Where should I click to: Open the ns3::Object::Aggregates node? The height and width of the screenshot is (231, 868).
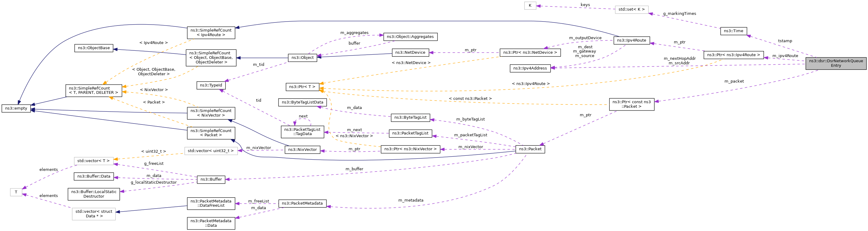coord(410,37)
